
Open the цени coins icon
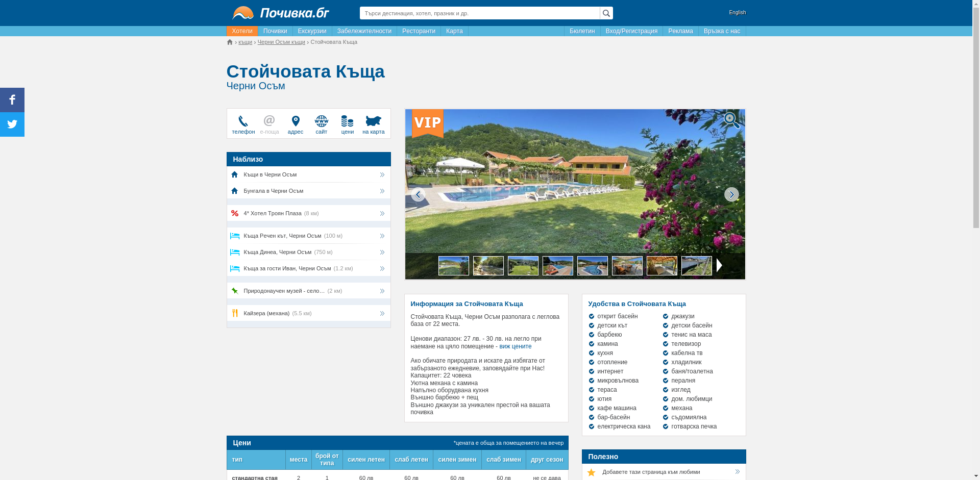tap(347, 121)
